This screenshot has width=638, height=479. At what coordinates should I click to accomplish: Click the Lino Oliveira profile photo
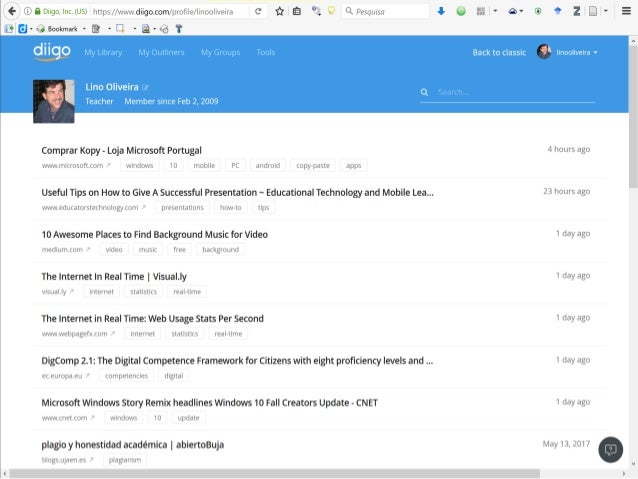point(54,101)
